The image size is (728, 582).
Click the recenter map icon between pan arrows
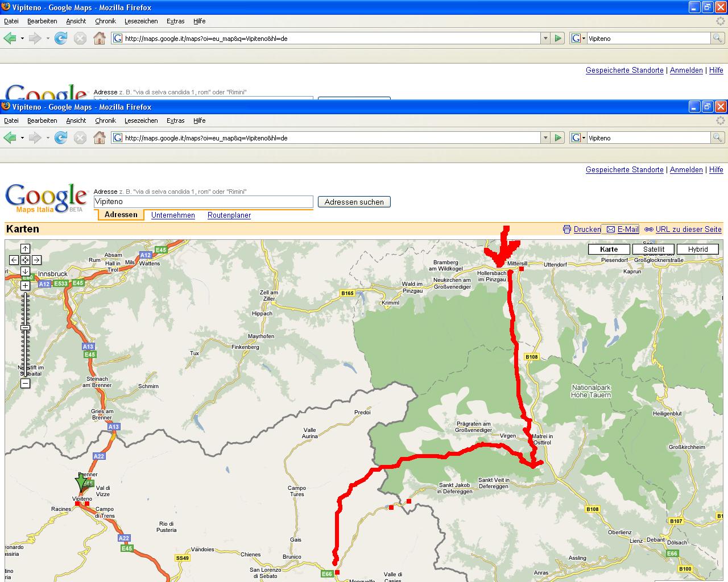coord(25,260)
